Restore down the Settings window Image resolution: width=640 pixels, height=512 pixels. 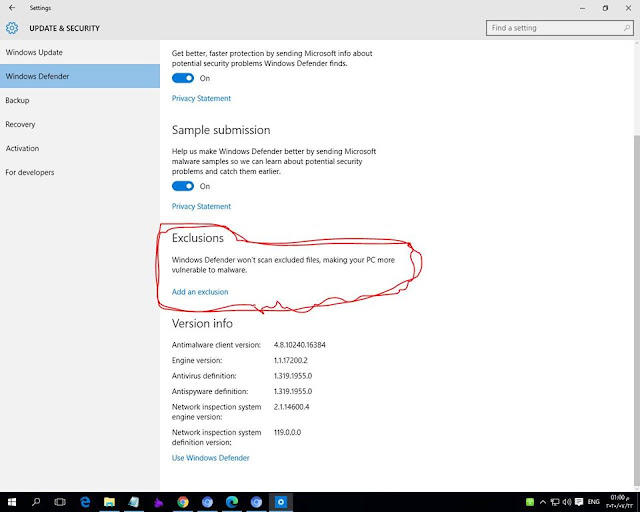[605, 8]
